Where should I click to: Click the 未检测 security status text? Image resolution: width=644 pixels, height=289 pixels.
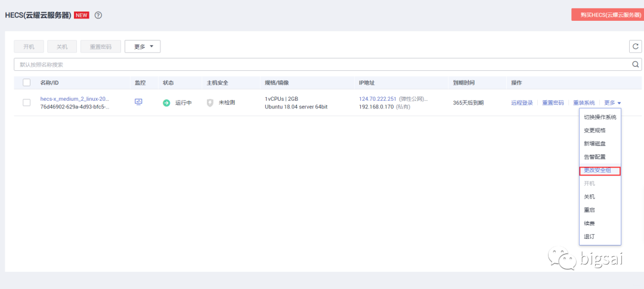[x=227, y=102]
